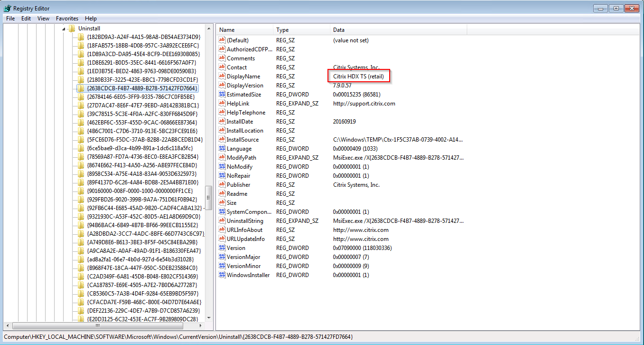
Task: Click the string icon next to Publisher
Action: coord(222,185)
